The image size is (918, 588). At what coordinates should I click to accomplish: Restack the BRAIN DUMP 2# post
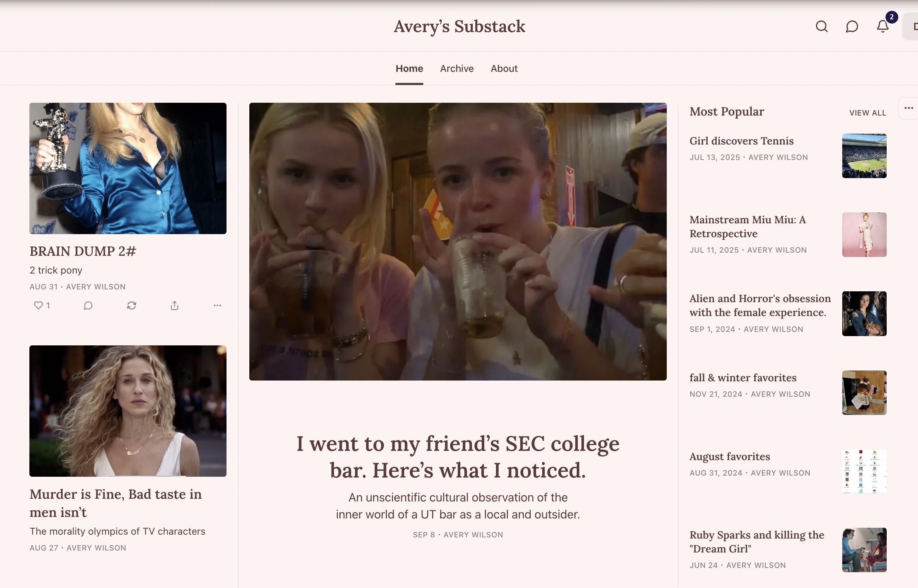[x=131, y=306]
